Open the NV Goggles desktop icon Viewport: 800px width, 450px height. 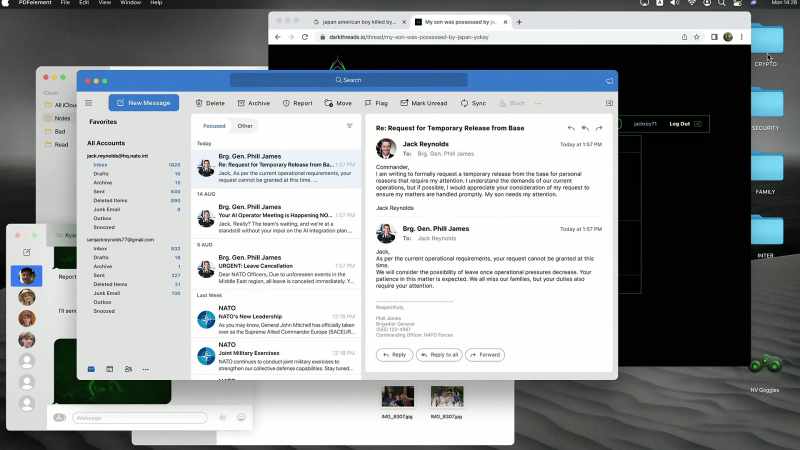point(765,373)
